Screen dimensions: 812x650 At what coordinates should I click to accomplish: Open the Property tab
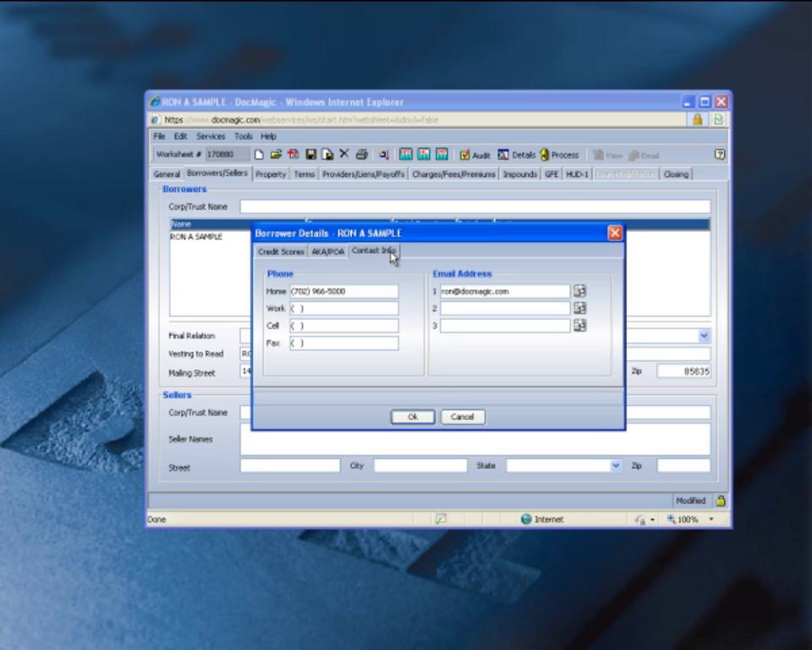[270, 174]
